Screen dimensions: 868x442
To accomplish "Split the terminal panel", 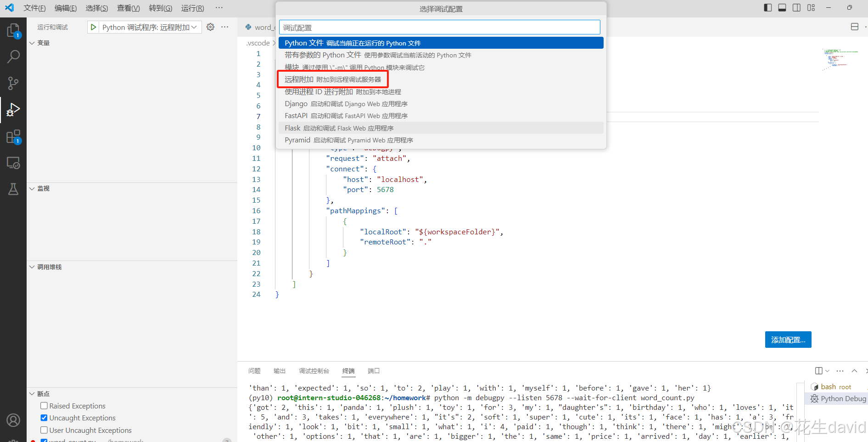I will click(818, 371).
